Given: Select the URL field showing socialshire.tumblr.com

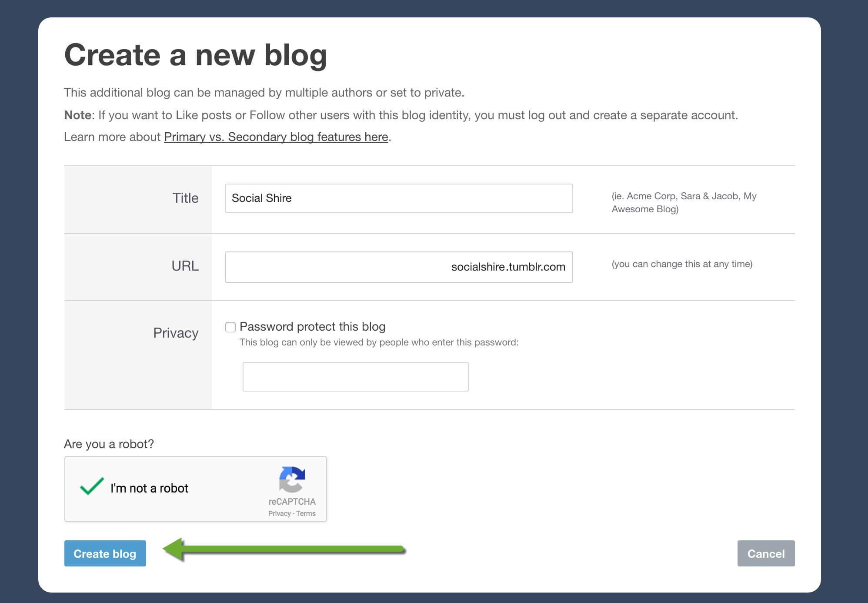Looking at the screenshot, I should click(x=399, y=267).
